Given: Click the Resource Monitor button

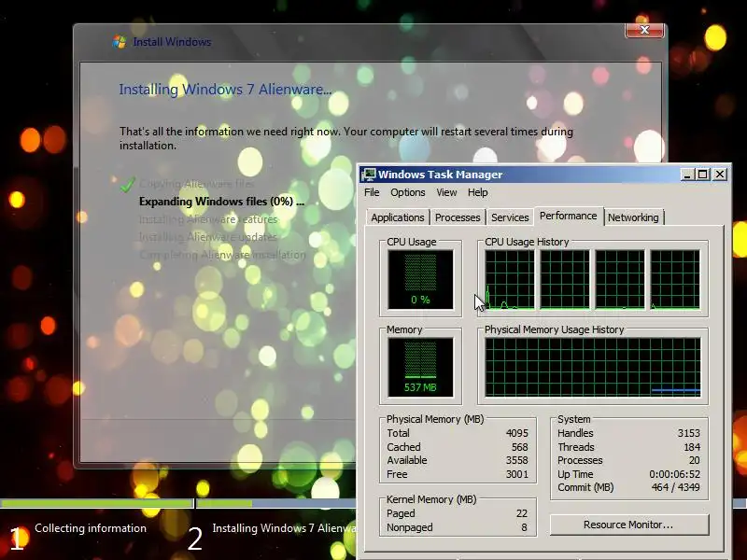Looking at the screenshot, I should [628, 525].
